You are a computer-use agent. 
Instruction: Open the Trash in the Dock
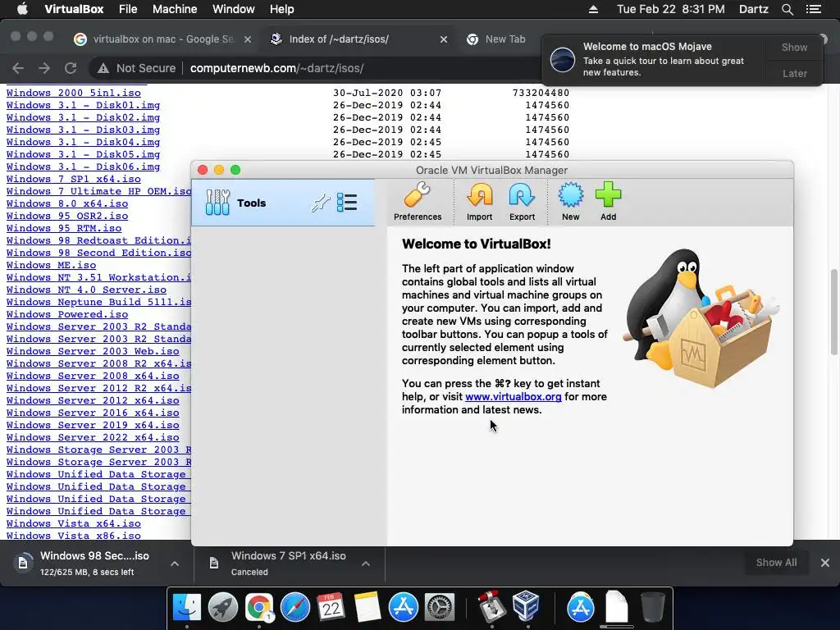(x=652, y=608)
